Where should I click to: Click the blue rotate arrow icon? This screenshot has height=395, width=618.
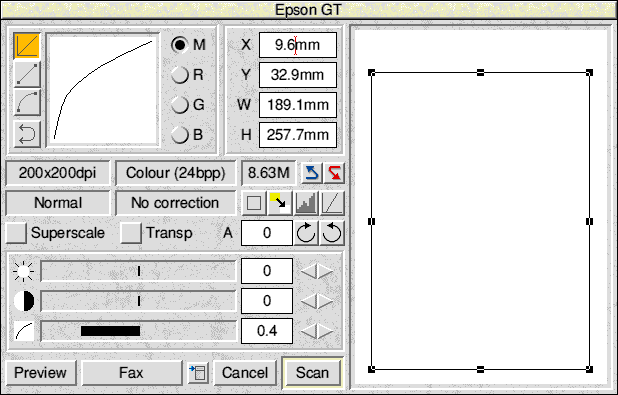click(312, 173)
